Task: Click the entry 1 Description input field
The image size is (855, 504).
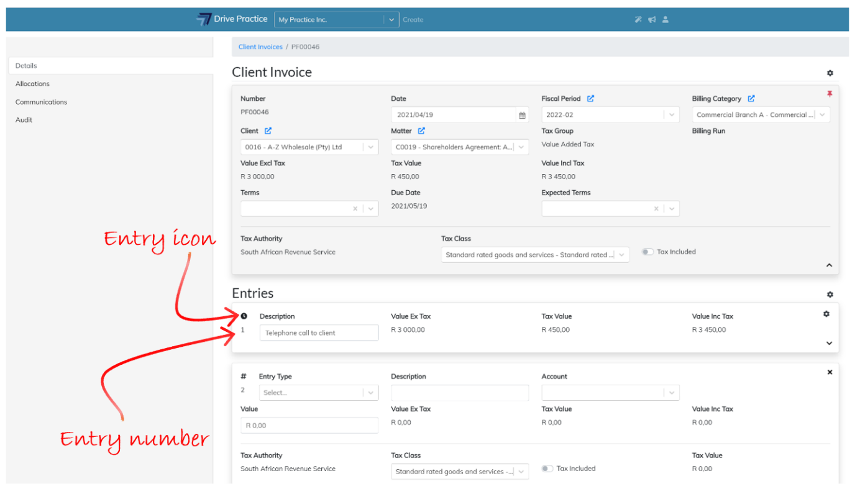Action: point(319,333)
